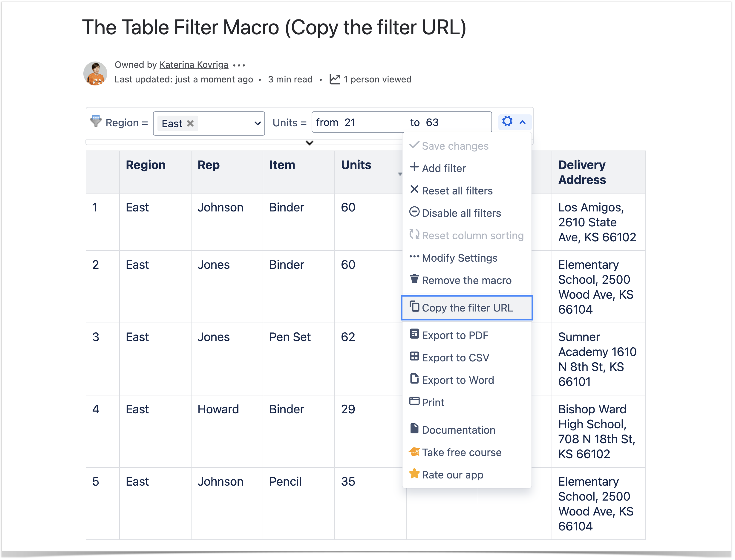Sort by Units column header
The image size is (735, 560).
(356, 165)
